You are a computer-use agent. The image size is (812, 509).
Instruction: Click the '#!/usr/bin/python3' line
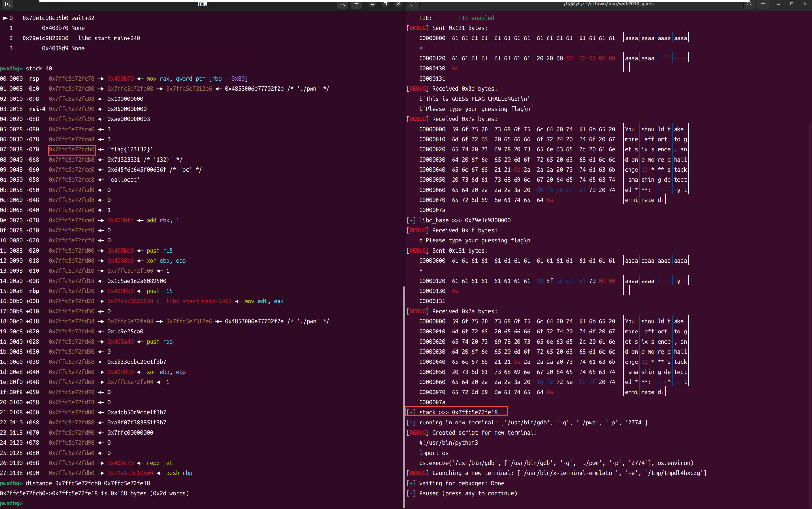[449, 443]
